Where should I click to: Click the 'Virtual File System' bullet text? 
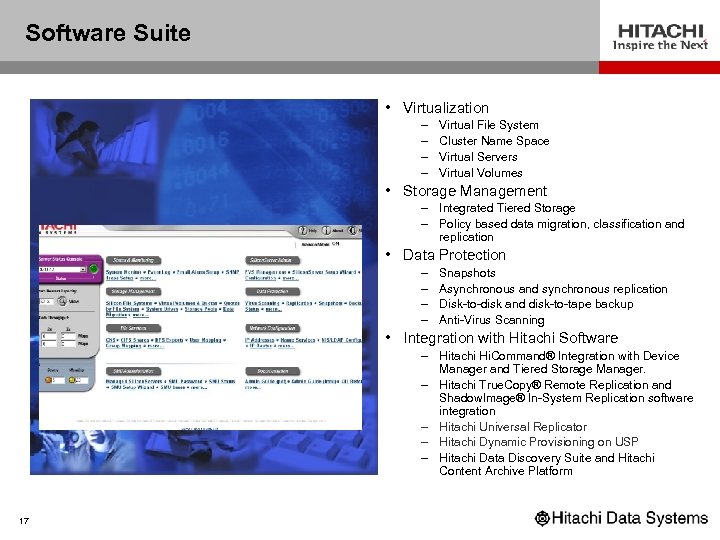click(489, 125)
